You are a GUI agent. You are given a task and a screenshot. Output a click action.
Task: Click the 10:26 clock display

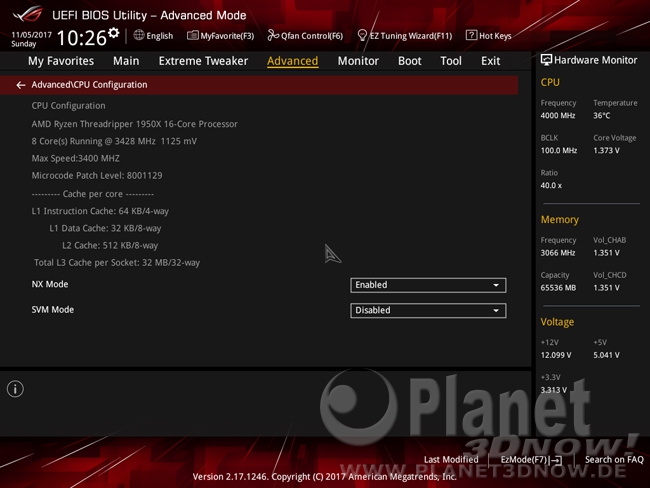tap(82, 38)
